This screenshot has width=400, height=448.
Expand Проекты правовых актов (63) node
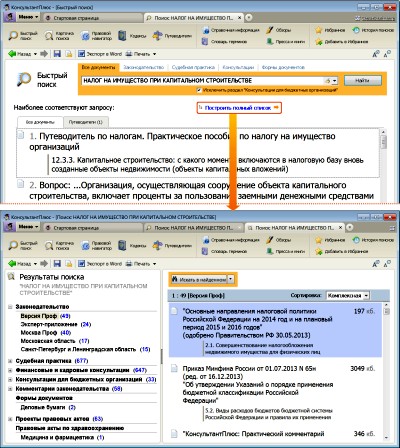click(x=10, y=419)
